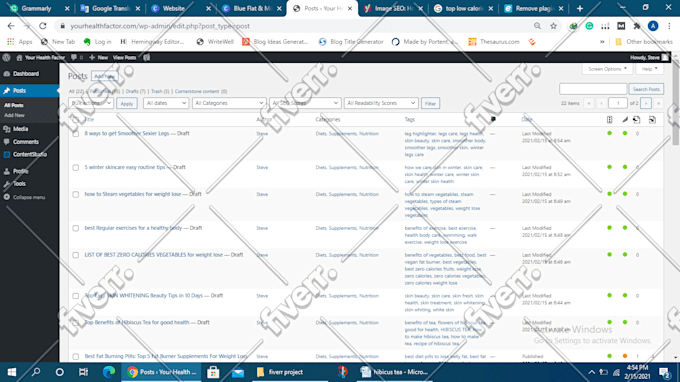Reload the page in Chrome
This screenshot has width=680, height=382.
42,26
